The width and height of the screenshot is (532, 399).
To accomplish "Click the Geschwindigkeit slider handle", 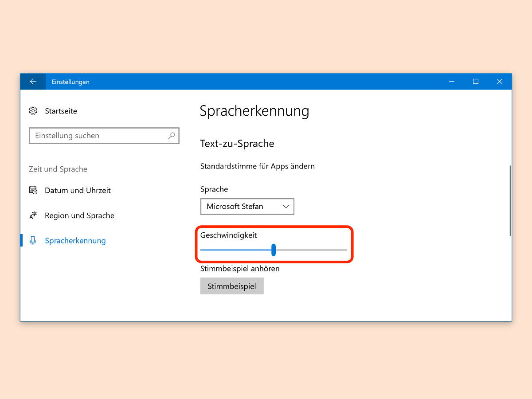I will coord(274,250).
